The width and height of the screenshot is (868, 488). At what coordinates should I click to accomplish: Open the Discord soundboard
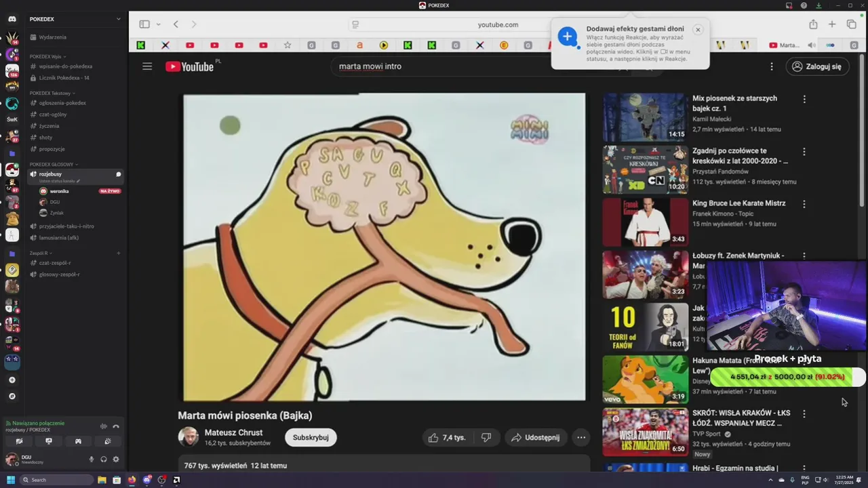tap(108, 441)
